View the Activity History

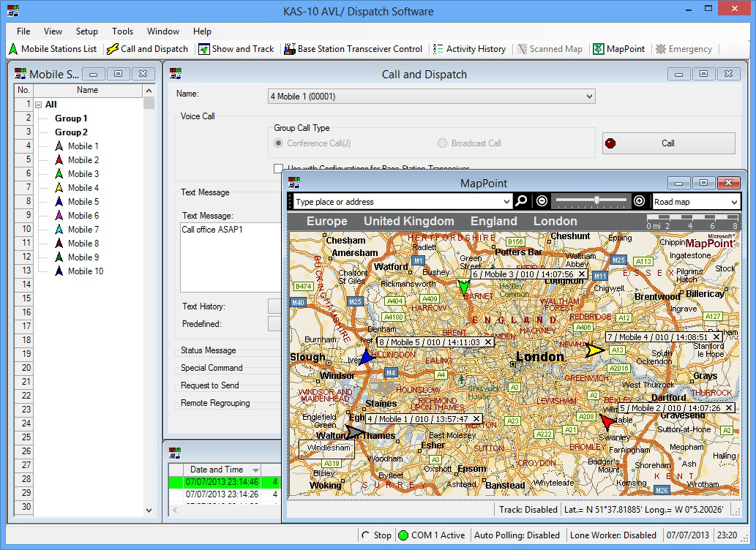pyautogui.click(x=469, y=49)
